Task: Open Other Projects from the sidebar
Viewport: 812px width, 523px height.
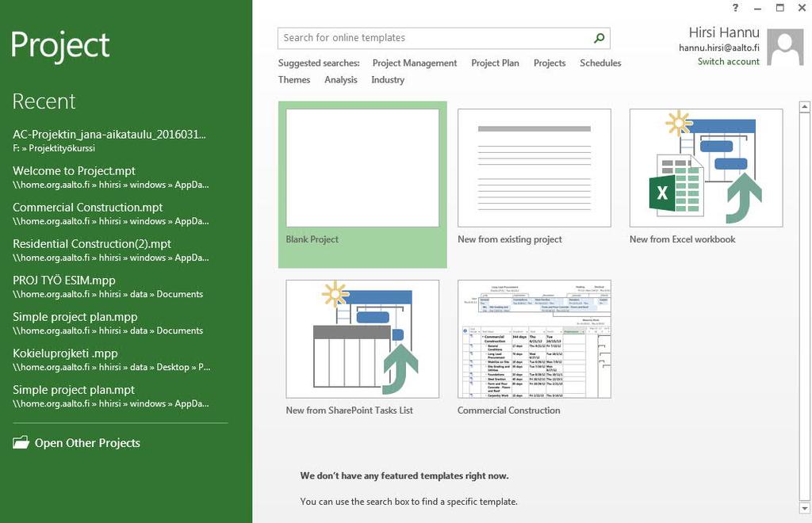Action: 77,443
